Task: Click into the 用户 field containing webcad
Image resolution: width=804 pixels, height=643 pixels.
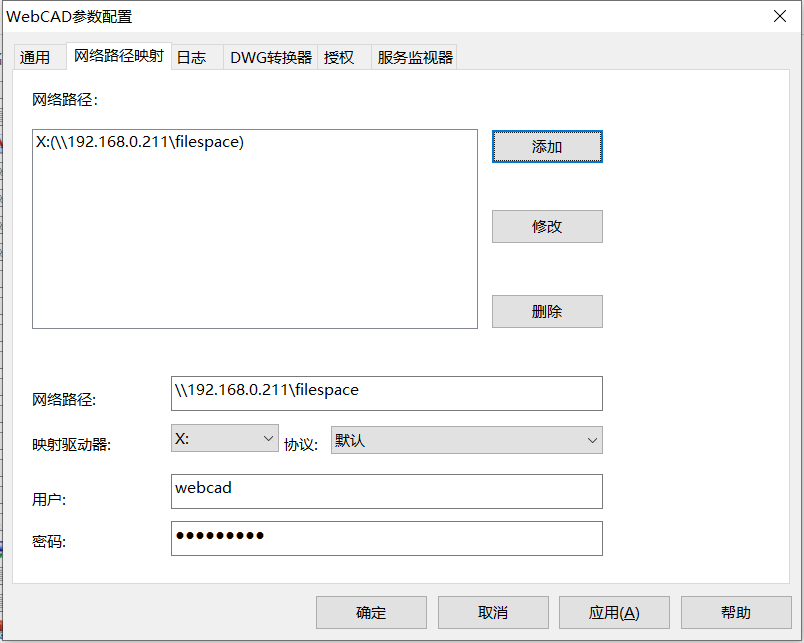Action: point(387,491)
